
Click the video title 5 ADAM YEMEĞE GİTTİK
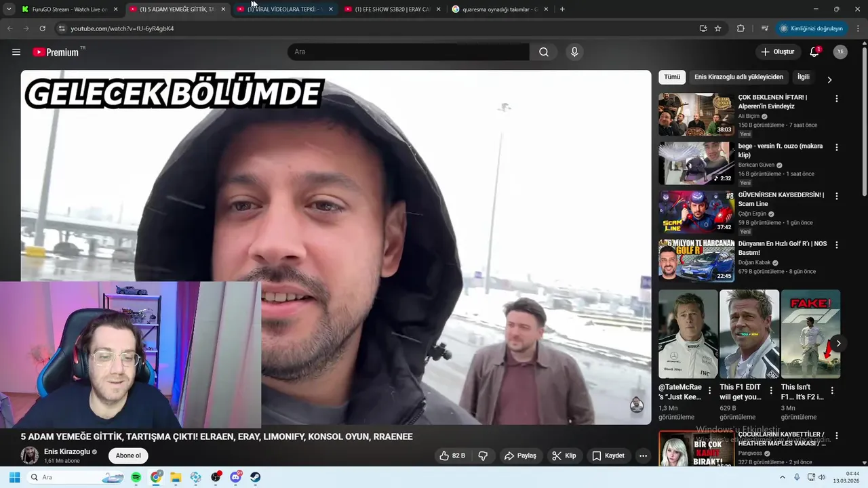216,436
